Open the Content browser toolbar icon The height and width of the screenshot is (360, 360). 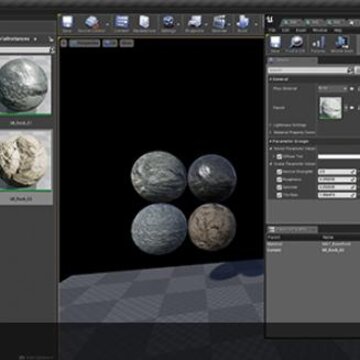click(121, 22)
